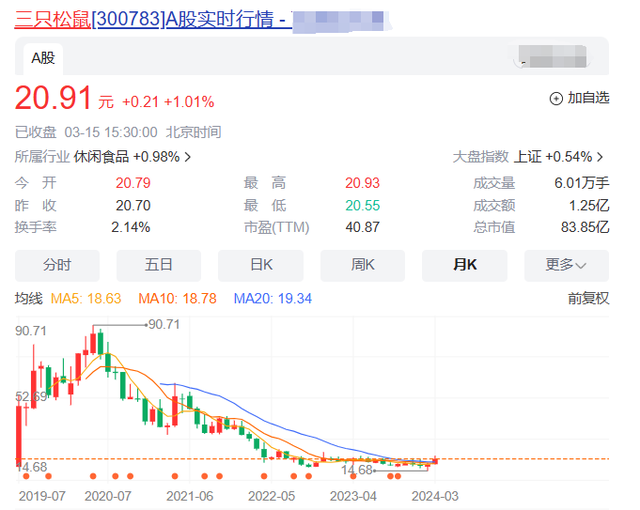The image size is (640, 510).
Task: Click the MA20: 19.34 indicator label
Action: (273, 299)
